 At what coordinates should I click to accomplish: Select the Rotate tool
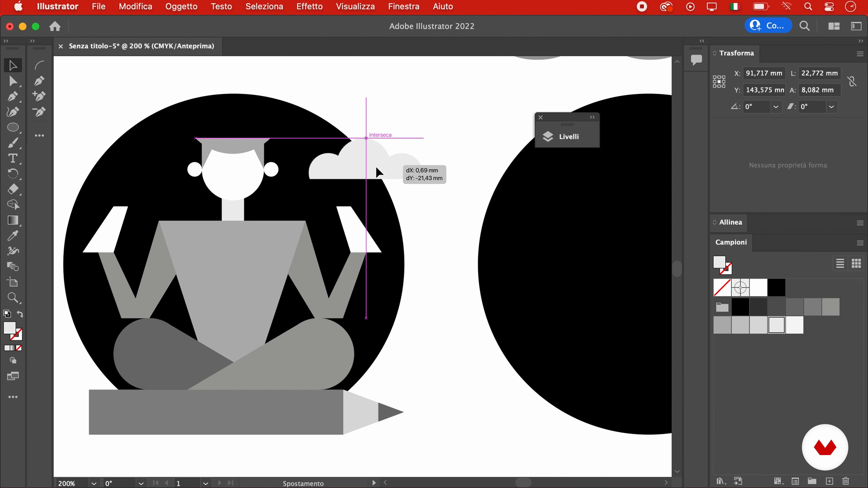coord(13,174)
